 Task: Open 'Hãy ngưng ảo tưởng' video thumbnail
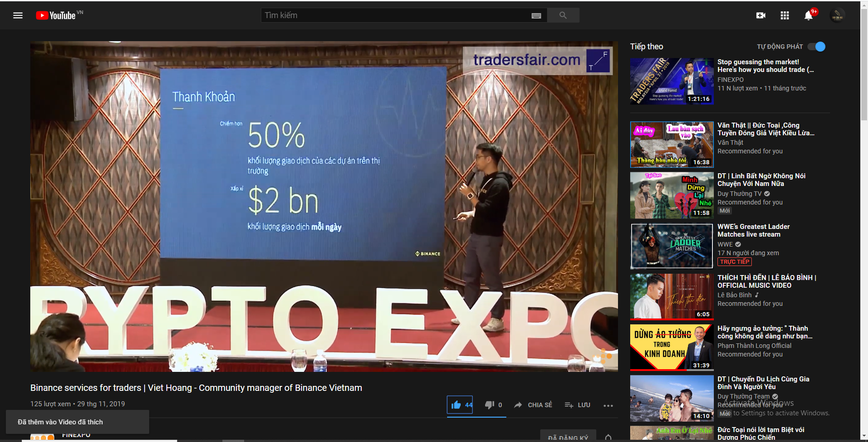click(672, 347)
